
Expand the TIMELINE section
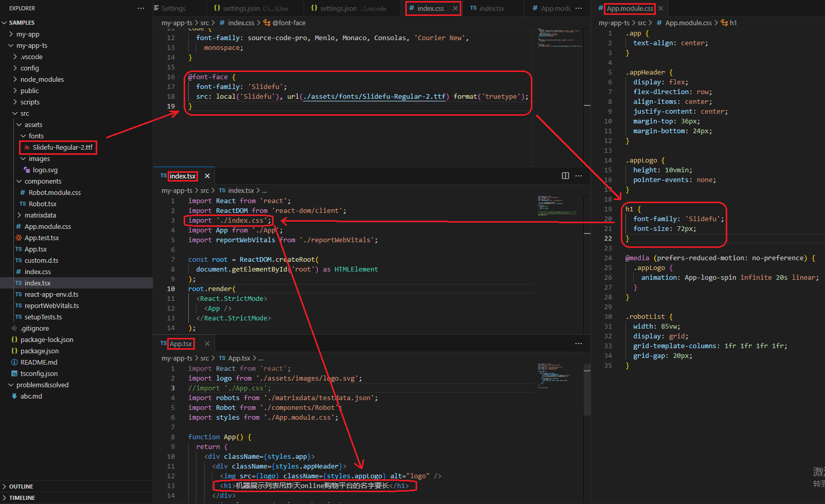(x=22, y=498)
